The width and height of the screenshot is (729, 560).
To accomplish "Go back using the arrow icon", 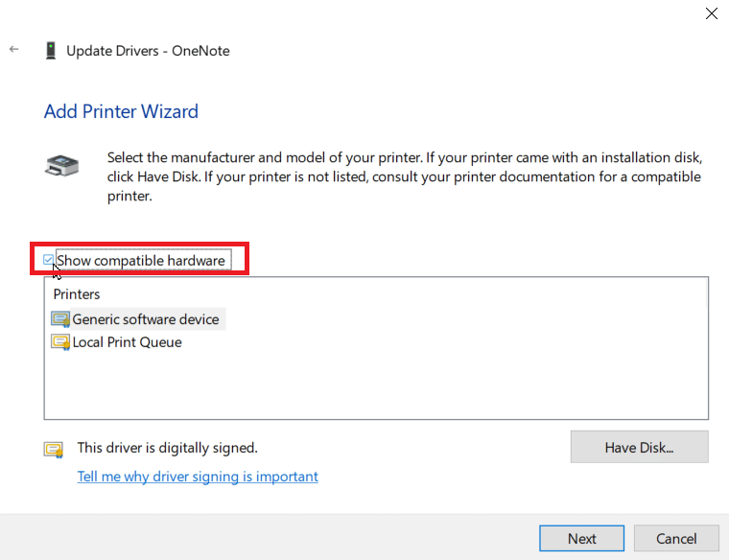I will click(x=14, y=49).
